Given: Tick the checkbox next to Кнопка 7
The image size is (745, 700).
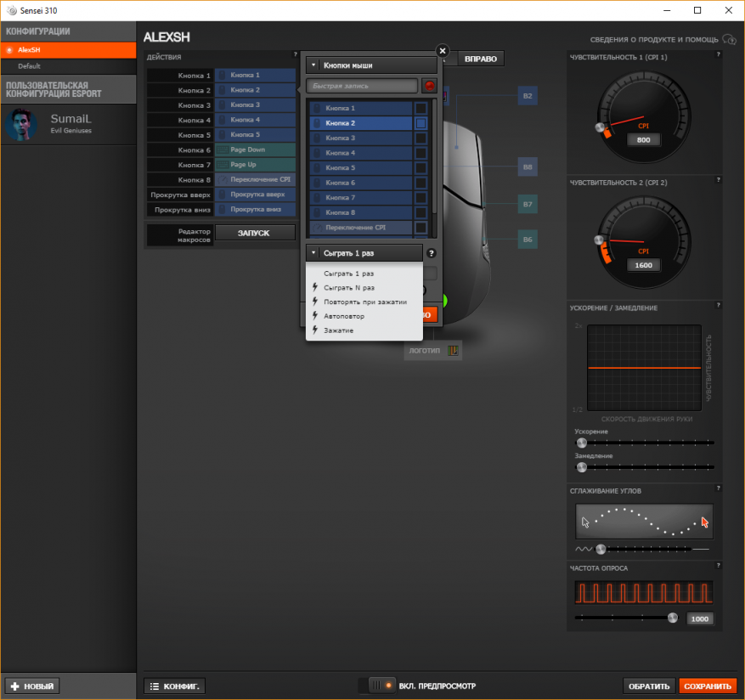Looking at the screenshot, I should [x=421, y=198].
